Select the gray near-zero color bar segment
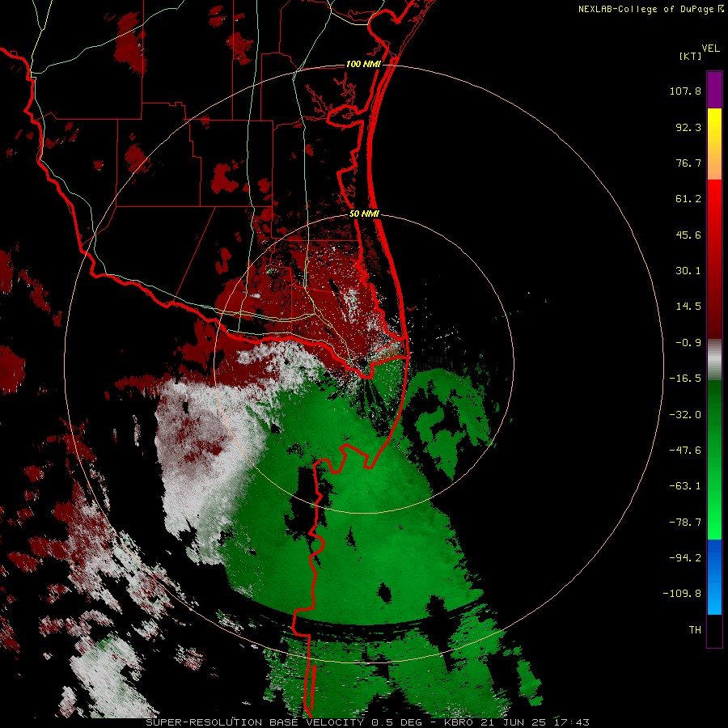Viewport: 728px width, 728px height. [714, 360]
